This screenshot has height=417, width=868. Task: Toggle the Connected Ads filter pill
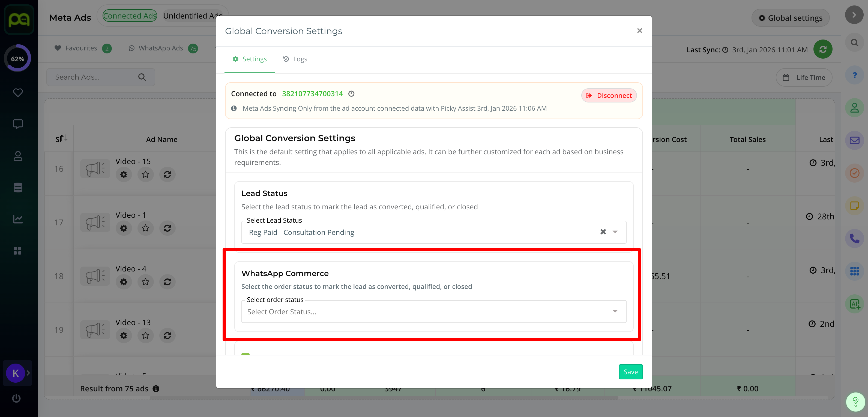coord(130,16)
